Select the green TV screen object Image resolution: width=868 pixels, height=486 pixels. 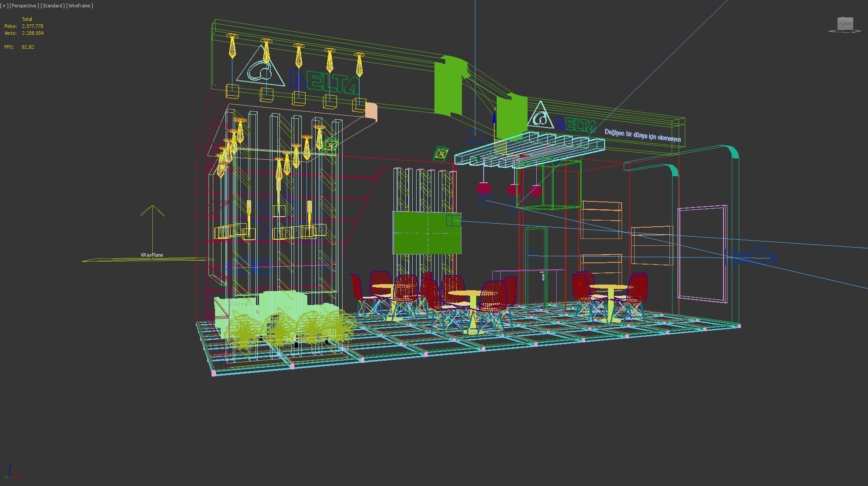tap(427, 233)
